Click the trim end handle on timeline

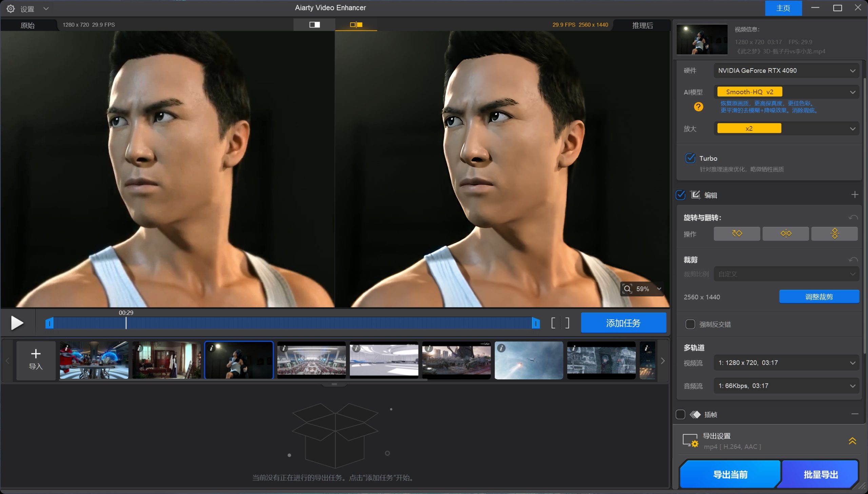tap(536, 323)
